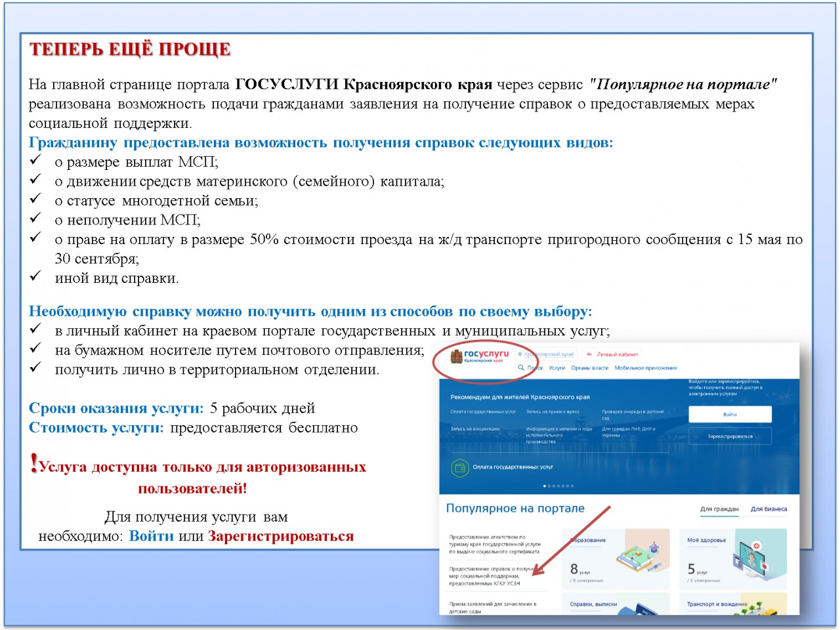Screen dimensions: 840x630
Task: Switch to the Для граждан tab
Action: pyautogui.click(x=719, y=509)
